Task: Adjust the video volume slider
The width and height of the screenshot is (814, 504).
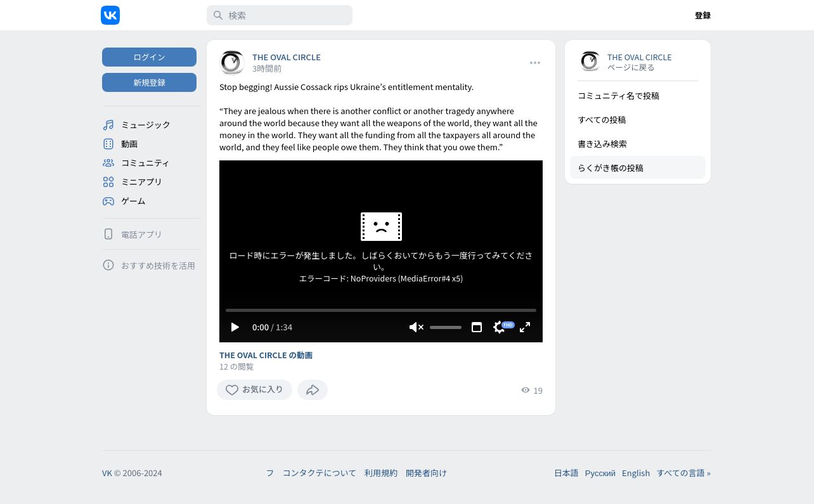Action: click(446, 327)
